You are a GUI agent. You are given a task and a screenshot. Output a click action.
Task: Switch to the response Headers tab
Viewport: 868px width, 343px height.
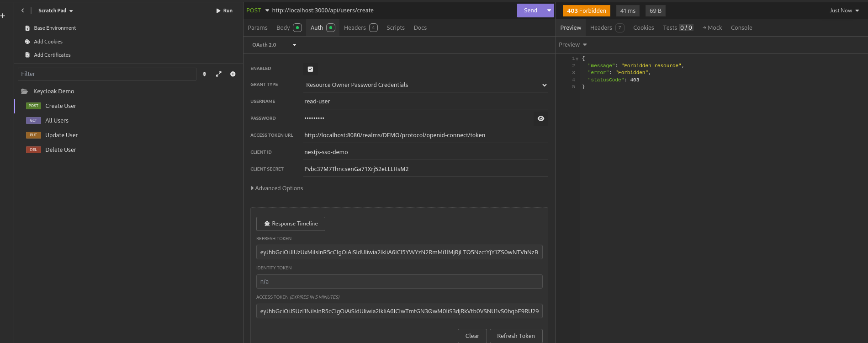607,28
